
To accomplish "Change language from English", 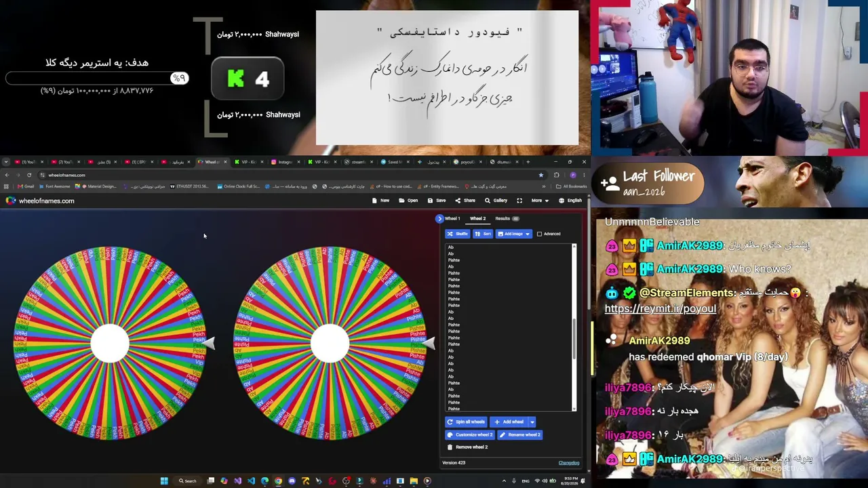I will 570,201.
